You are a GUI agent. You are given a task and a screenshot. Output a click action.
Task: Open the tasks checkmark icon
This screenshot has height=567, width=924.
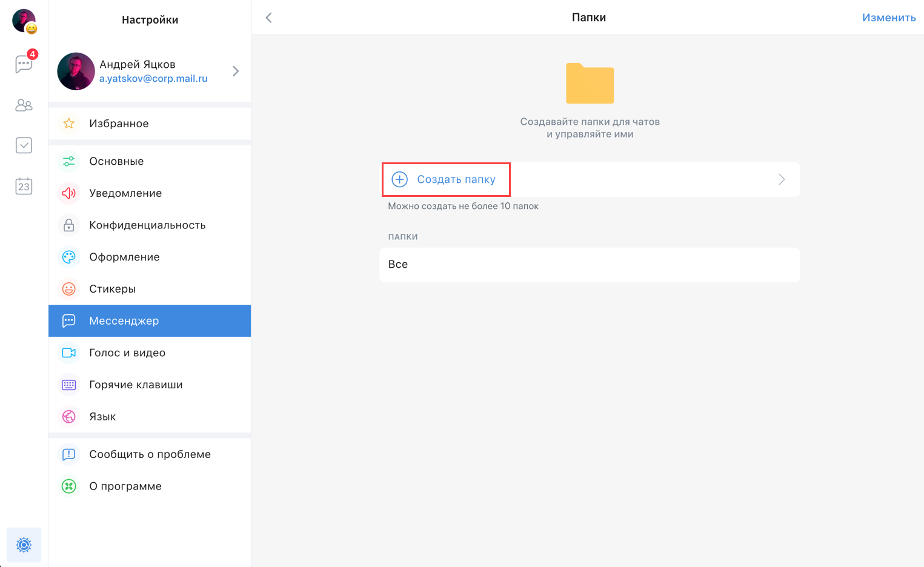[24, 145]
